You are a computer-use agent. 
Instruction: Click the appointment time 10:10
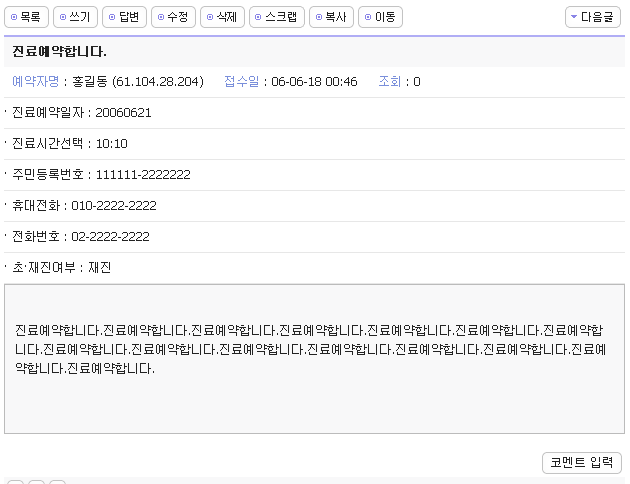[x=111, y=143]
